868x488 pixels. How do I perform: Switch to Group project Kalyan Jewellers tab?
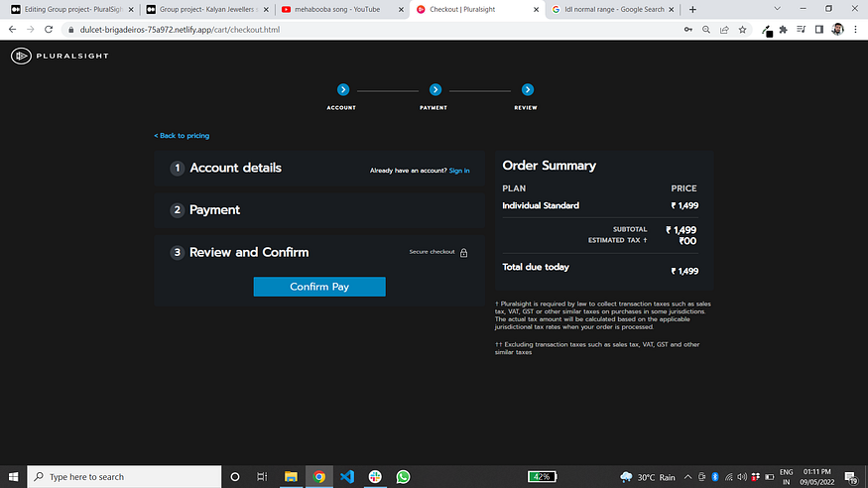(206, 9)
